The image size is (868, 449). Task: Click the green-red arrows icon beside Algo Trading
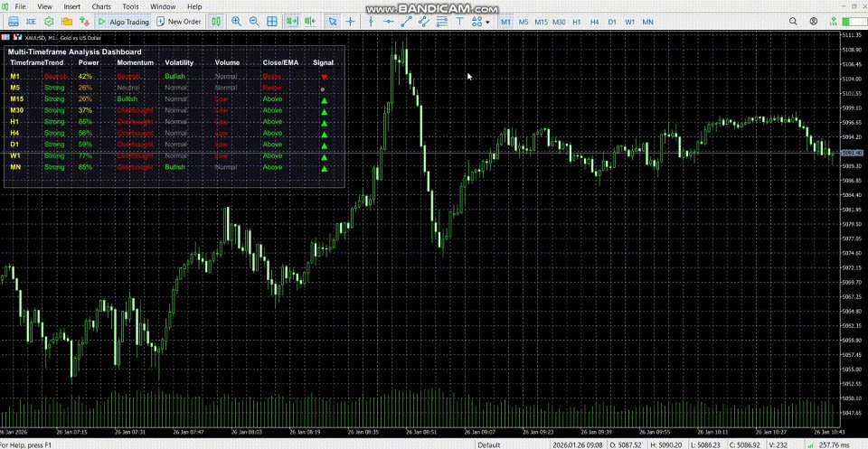pos(84,22)
